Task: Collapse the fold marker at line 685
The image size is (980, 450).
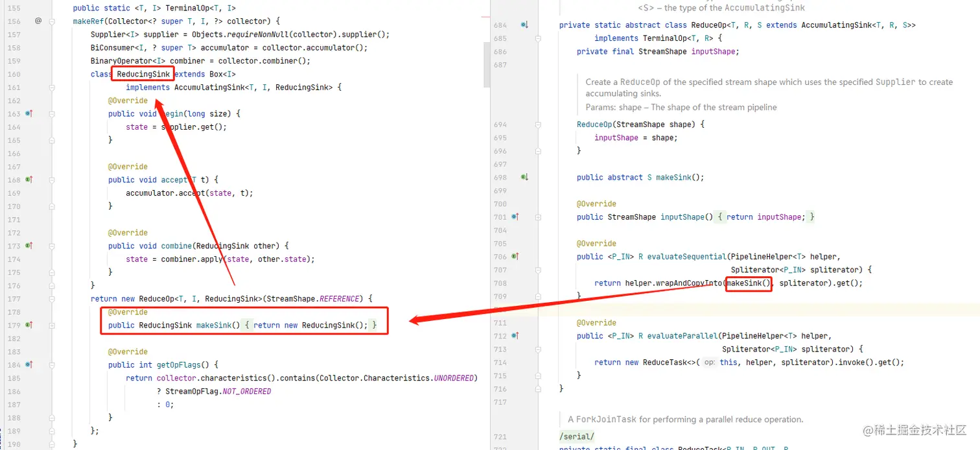Action: [538, 38]
